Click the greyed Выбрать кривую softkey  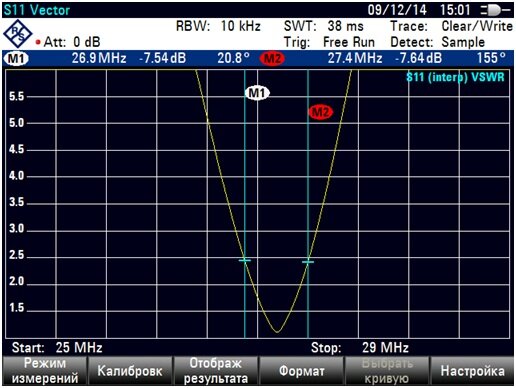[x=387, y=371]
